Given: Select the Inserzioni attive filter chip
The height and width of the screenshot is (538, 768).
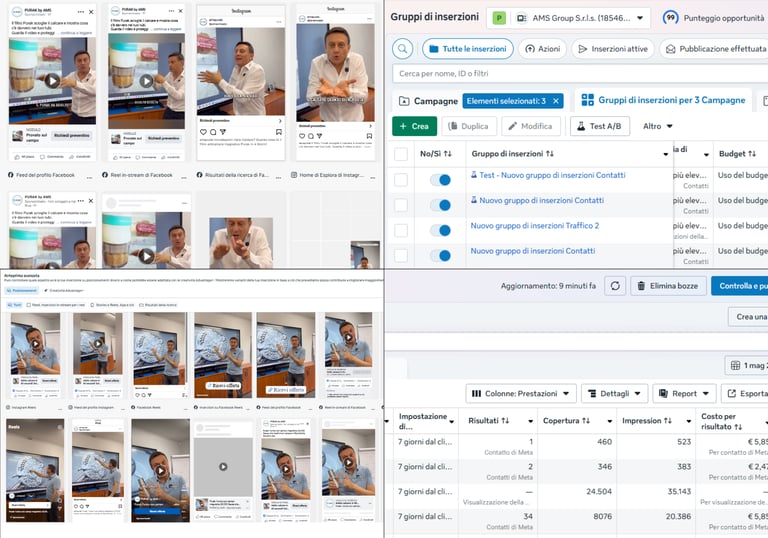Looking at the screenshot, I should pos(613,49).
